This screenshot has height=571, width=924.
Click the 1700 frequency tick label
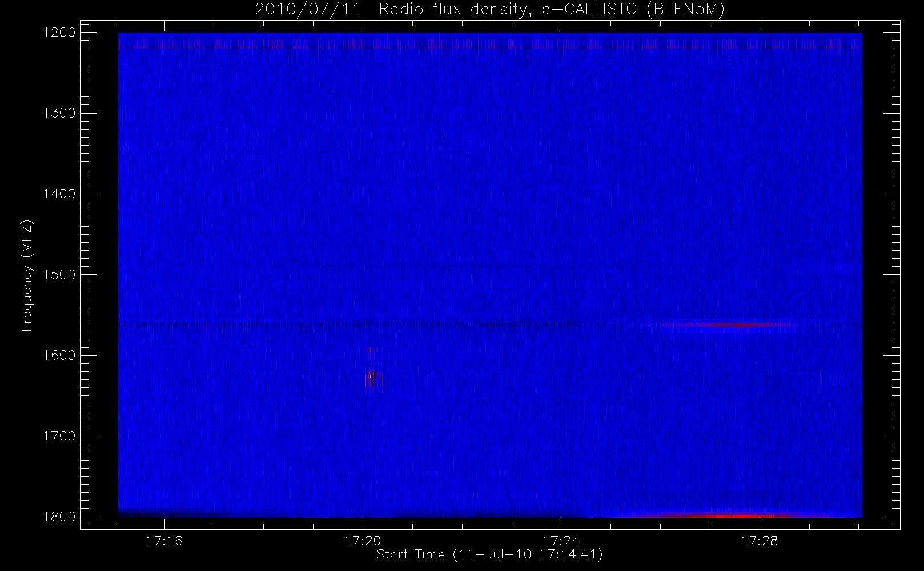point(59,436)
